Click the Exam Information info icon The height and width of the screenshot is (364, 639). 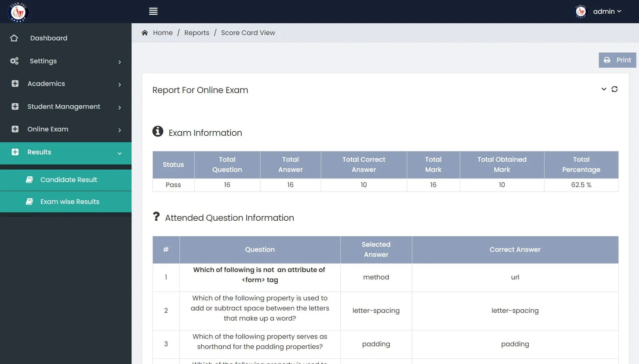tap(158, 131)
